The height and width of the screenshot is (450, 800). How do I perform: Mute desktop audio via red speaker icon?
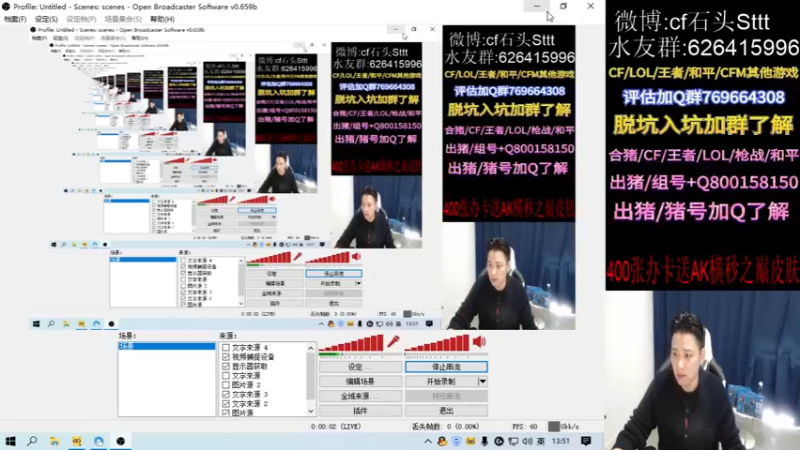point(479,341)
